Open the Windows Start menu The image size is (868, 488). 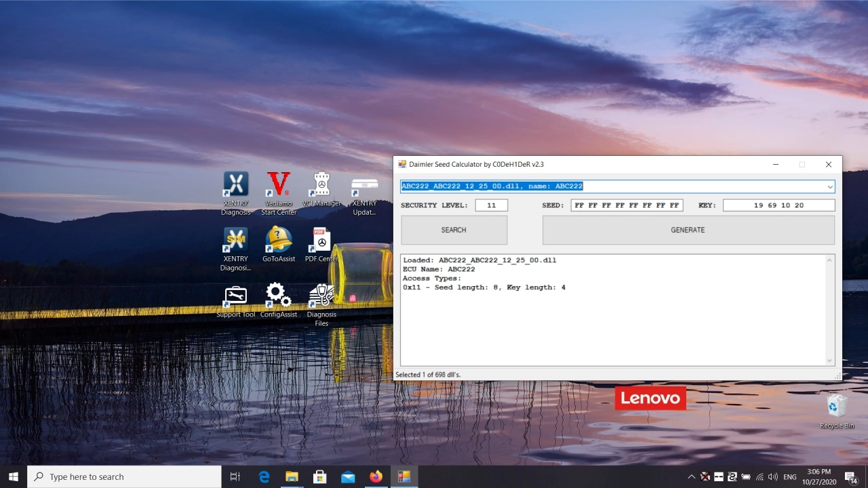point(14,476)
